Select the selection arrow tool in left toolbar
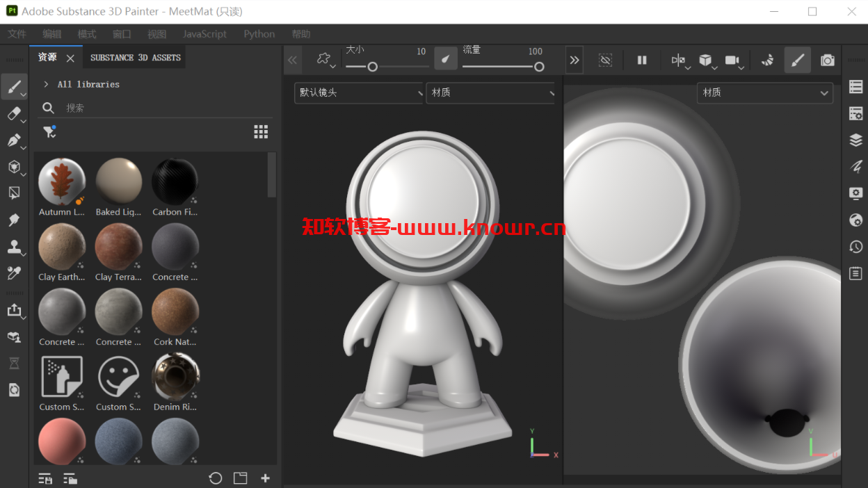This screenshot has height=488, width=868. coord(14,193)
